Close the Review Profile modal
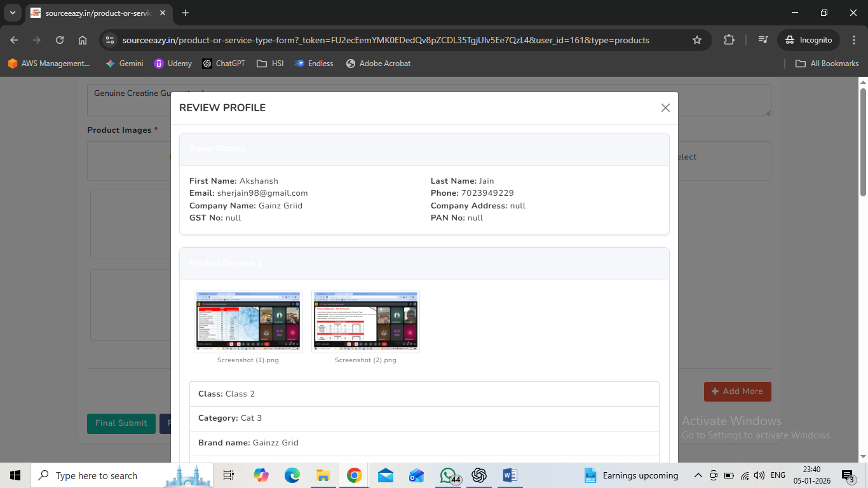 point(665,108)
